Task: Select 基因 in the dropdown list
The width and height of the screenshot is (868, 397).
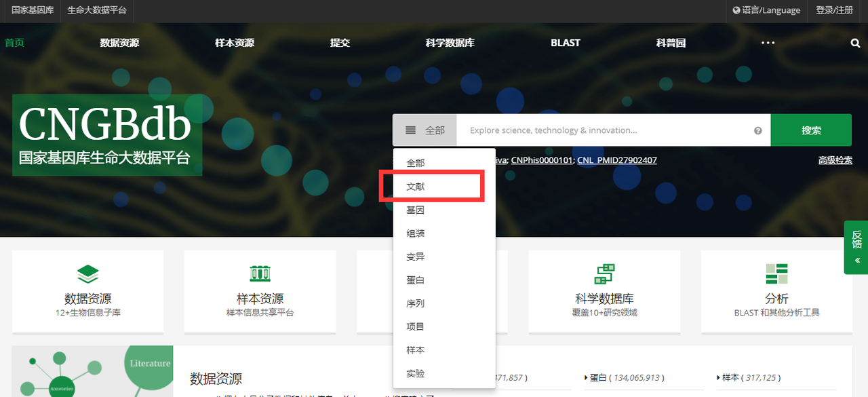Action: 444,210
